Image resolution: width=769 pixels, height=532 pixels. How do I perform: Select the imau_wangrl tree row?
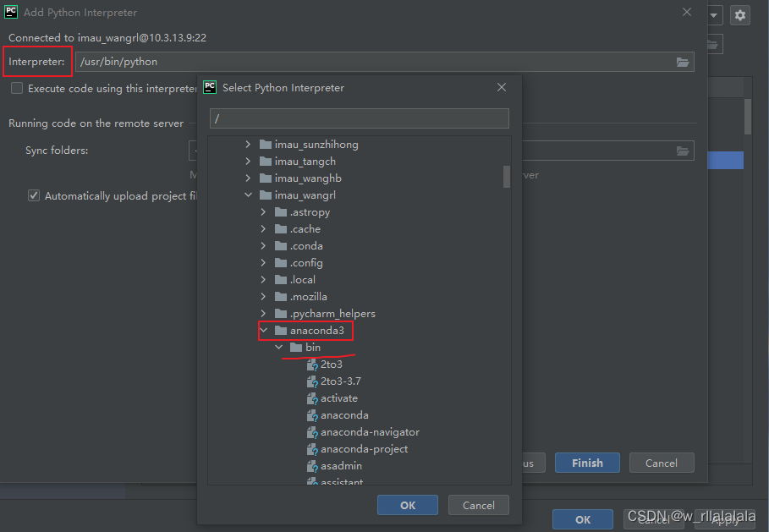tap(359, 195)
